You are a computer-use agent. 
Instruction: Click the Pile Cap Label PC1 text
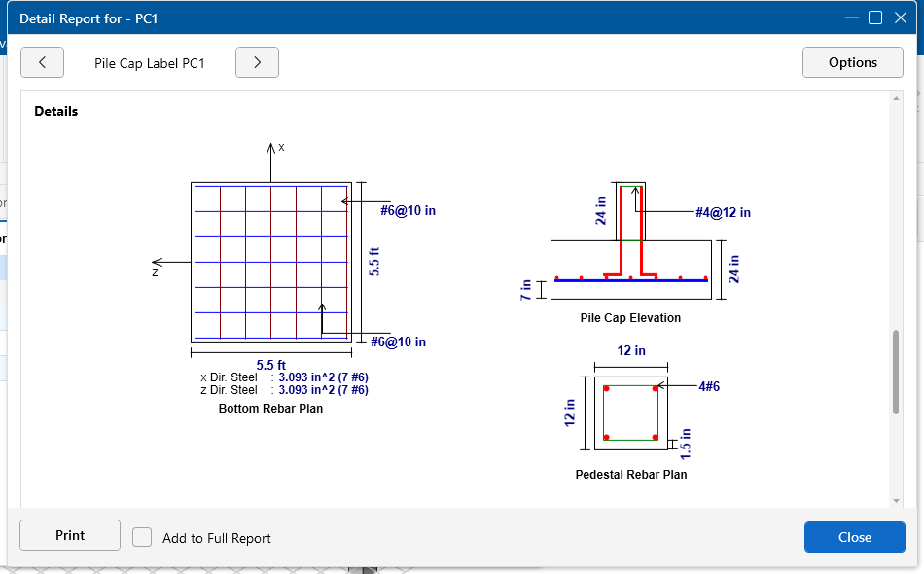click(x=150, y=62)
